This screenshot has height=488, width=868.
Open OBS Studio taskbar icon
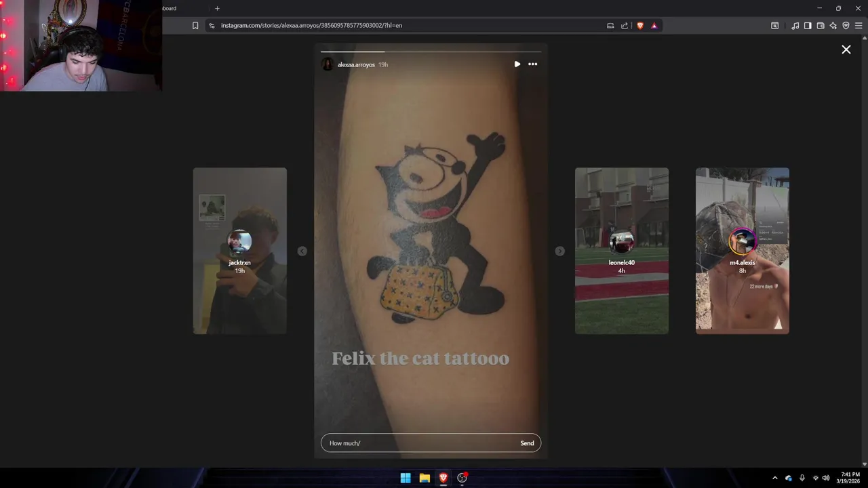click(462, 478)
